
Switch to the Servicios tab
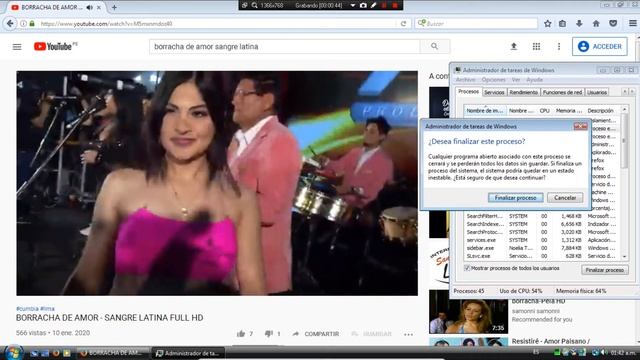[494, 93]
